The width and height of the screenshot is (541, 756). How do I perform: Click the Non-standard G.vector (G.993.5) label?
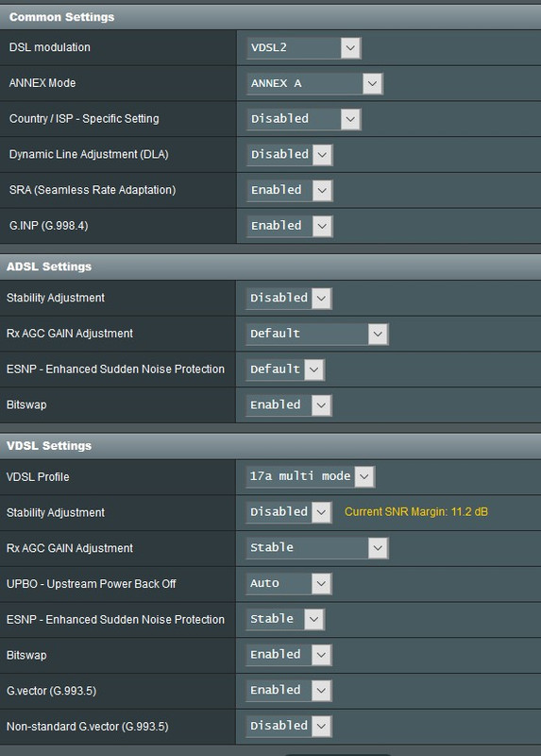87,727
